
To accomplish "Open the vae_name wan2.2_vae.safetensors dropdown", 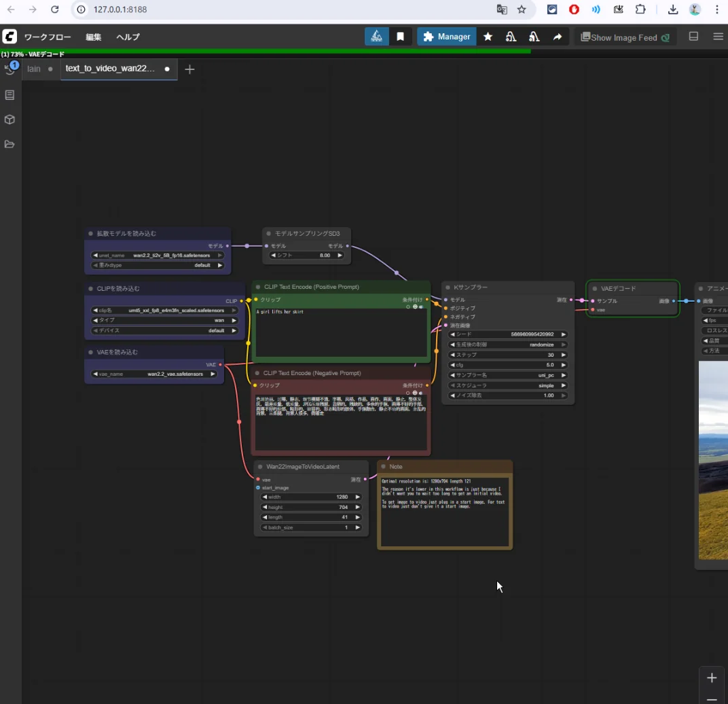I will (154, 374).
